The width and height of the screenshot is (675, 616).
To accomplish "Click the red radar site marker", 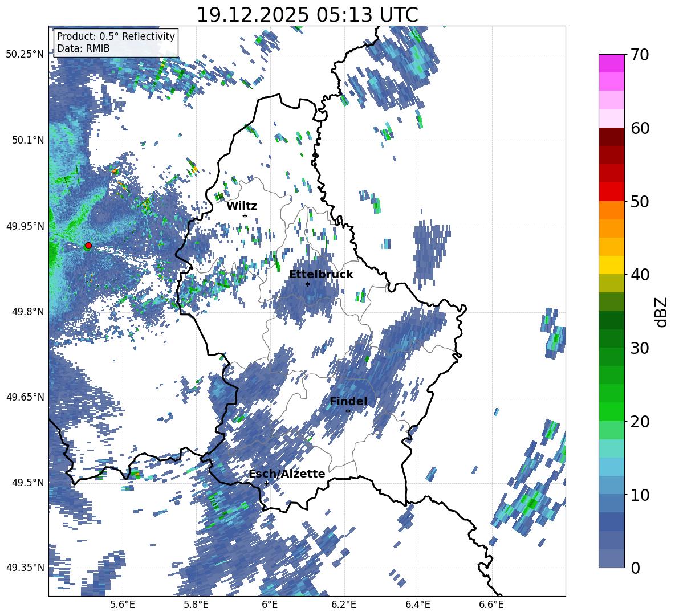I will [x=88, y=246].
